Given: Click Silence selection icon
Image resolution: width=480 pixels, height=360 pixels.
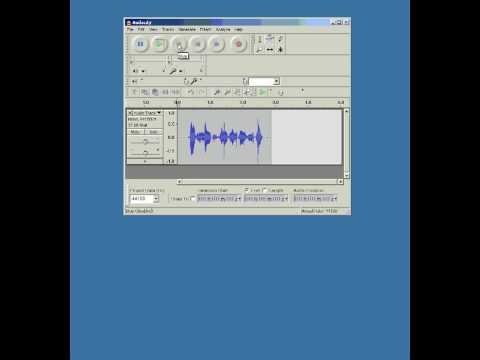Looking at the screenshot, I should pos(176,92).
